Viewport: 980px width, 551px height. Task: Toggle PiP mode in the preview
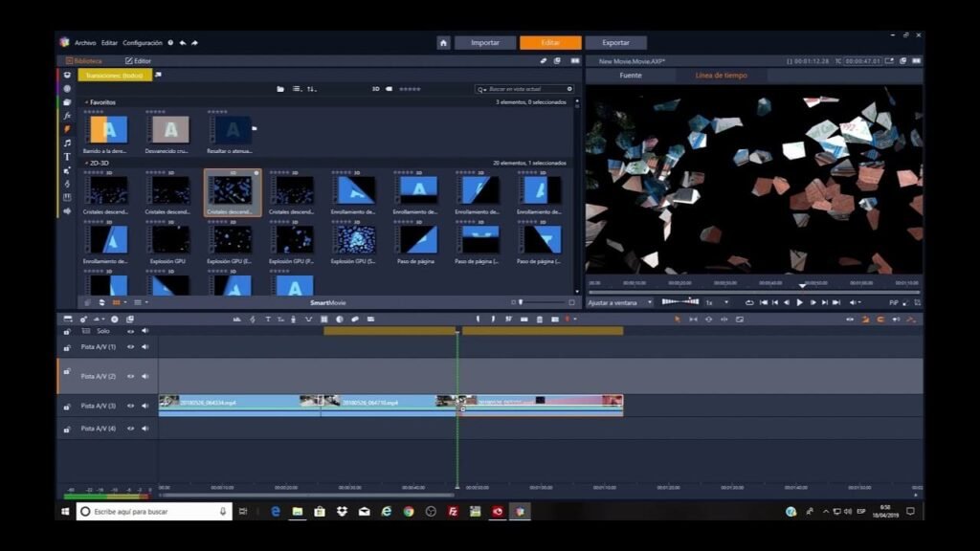(893, 302)
